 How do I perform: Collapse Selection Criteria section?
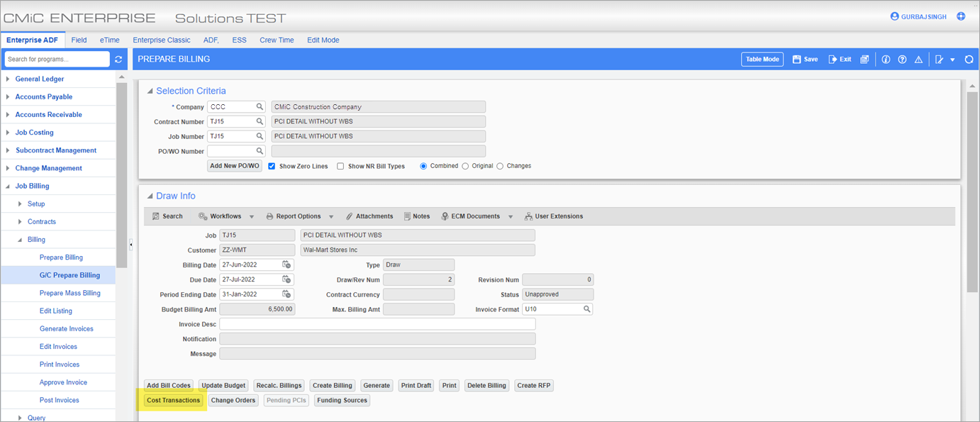coord(150,91)
